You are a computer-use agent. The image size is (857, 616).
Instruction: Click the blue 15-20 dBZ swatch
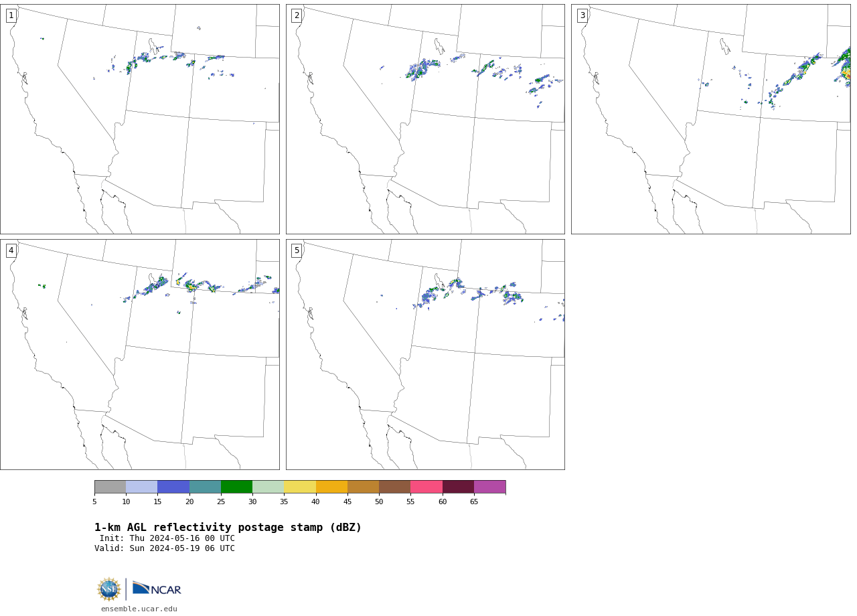pos(173,487)
